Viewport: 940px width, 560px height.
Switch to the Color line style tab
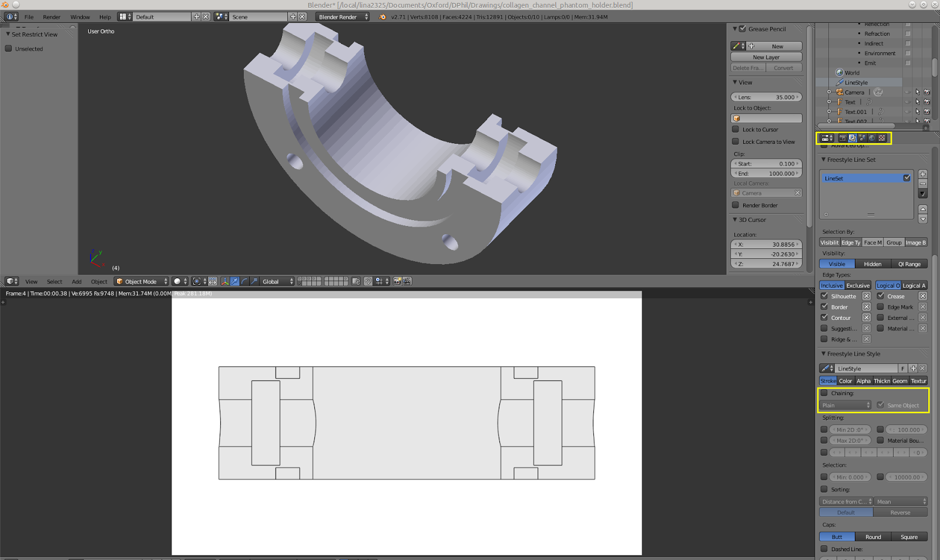pos(845,381)
